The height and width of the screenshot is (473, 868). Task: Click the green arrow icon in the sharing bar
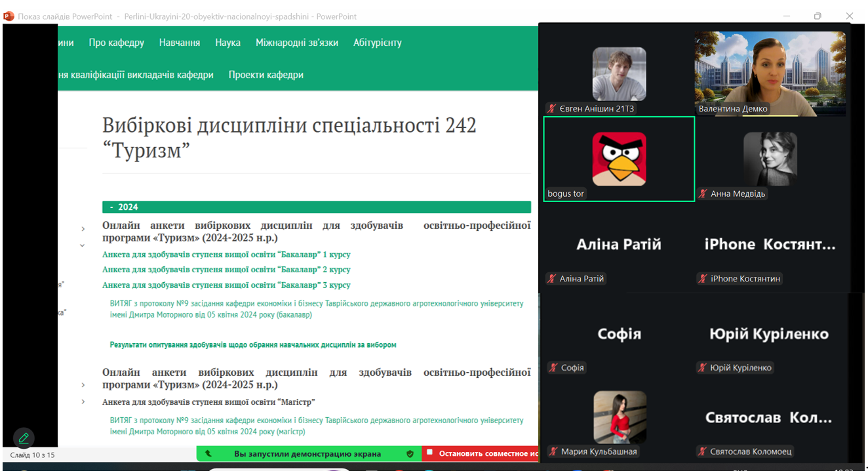coord(208,453)
